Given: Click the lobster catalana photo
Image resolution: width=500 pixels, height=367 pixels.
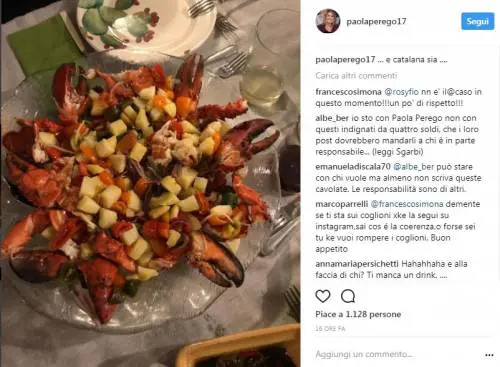Looking at the screenshot, I should pos(150,183).
